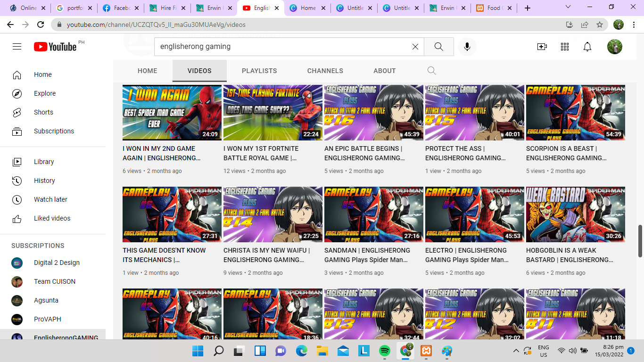Image resolution: width=644 pixels, height=362 pixels.
Task: Open File Explorer from the taskbar
Action: coord(322,351)
